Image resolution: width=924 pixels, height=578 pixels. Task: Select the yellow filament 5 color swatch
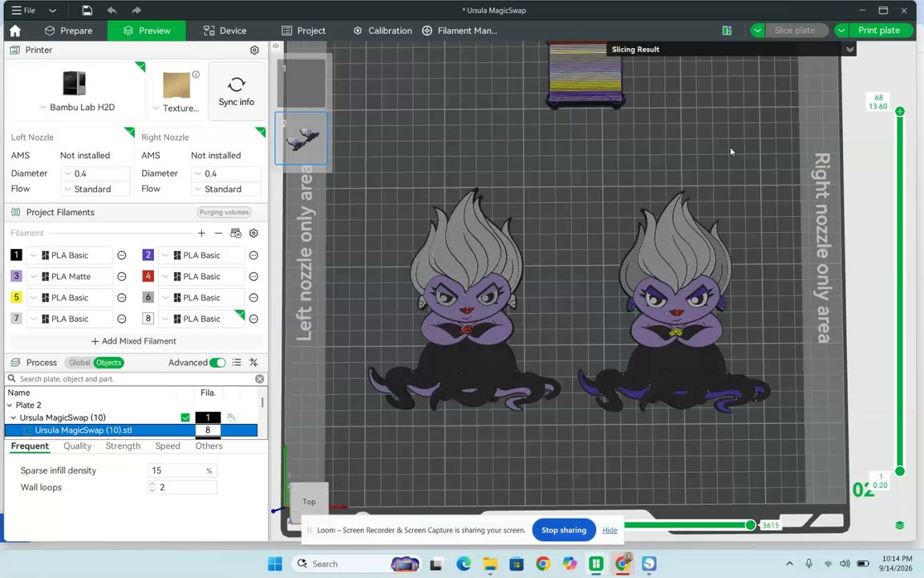coord(16,297)
